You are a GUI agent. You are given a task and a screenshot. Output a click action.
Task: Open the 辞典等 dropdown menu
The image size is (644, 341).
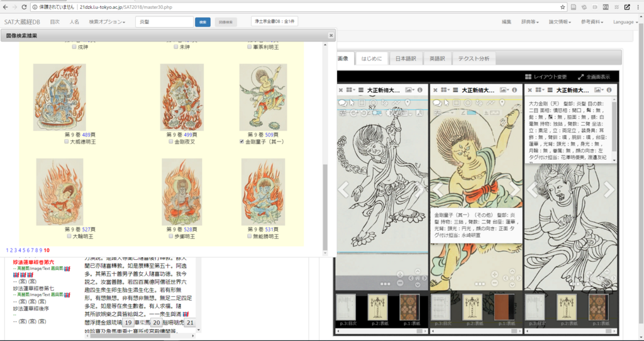point(530,22)
